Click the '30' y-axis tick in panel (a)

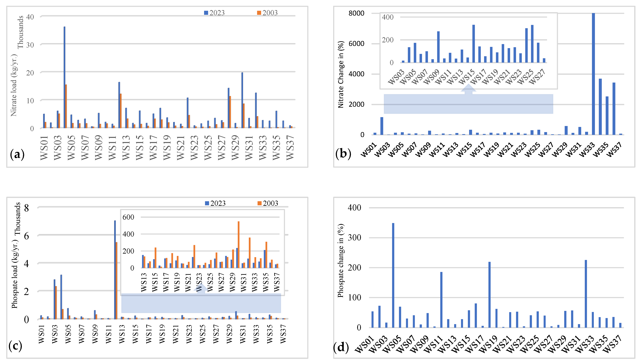pyautogui.click(x=30, y=45)
